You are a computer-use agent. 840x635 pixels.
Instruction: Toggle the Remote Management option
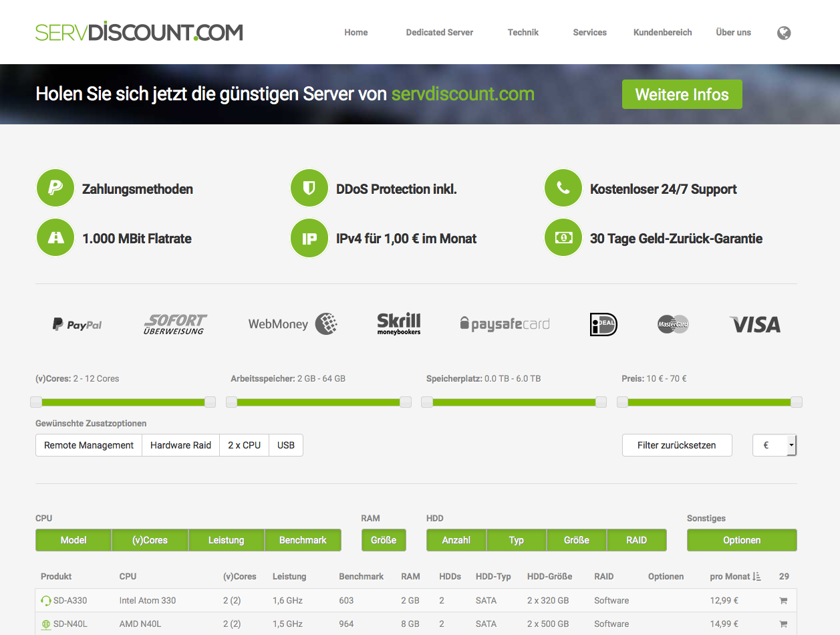(x=89, y=445)
